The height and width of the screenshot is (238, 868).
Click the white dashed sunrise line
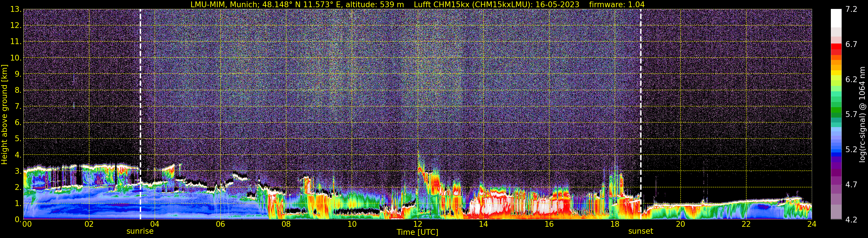click(140, 114)
